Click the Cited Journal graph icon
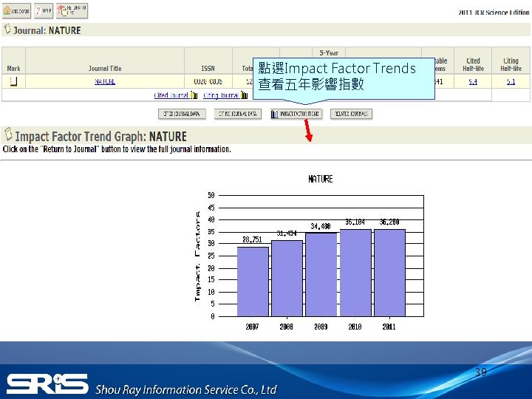 pyautogui.click(x=194, y=95)
